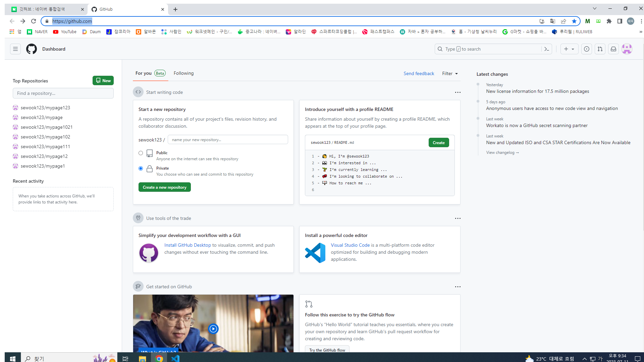The height and width of the screenshot is (362, 644).
Task: Open the Visual Studio Code link
Action: [350, 245]
